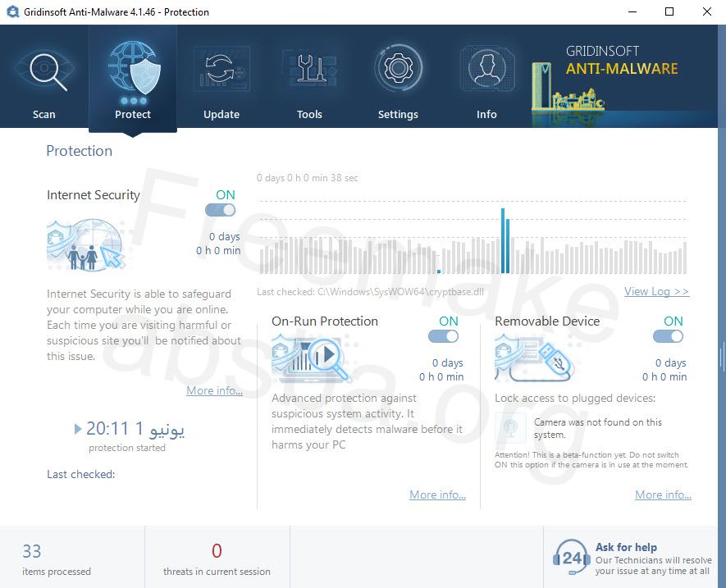The height and width of the screenshot is (588, 726).
Task: Toggle the On-Run Protection switch
Action: click(443, 336)
